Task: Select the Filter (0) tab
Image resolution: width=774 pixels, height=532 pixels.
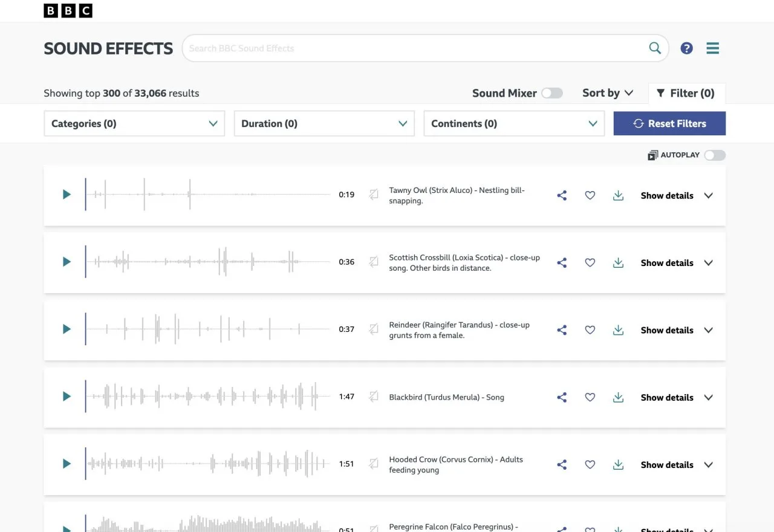Action: coord(686,93)
